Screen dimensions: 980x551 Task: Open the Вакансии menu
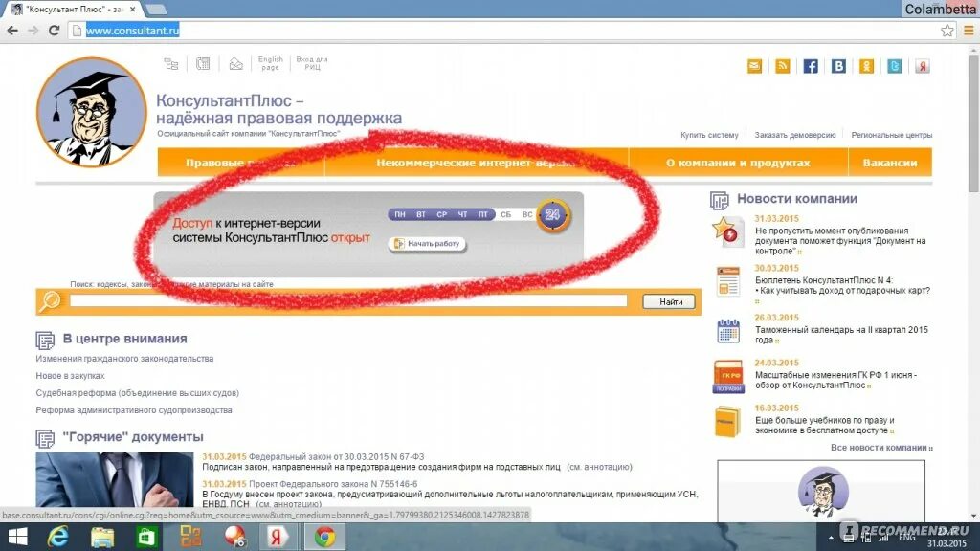[890, 163]
